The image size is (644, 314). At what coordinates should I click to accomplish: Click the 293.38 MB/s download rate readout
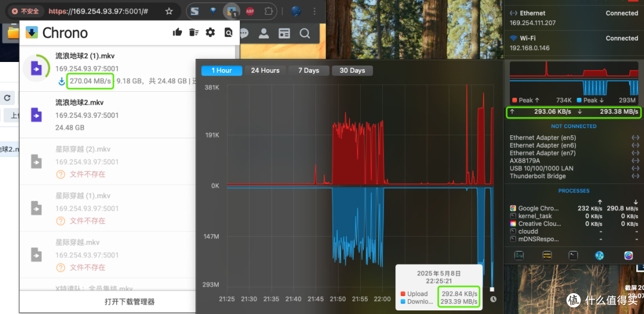(x=618, y=111)
